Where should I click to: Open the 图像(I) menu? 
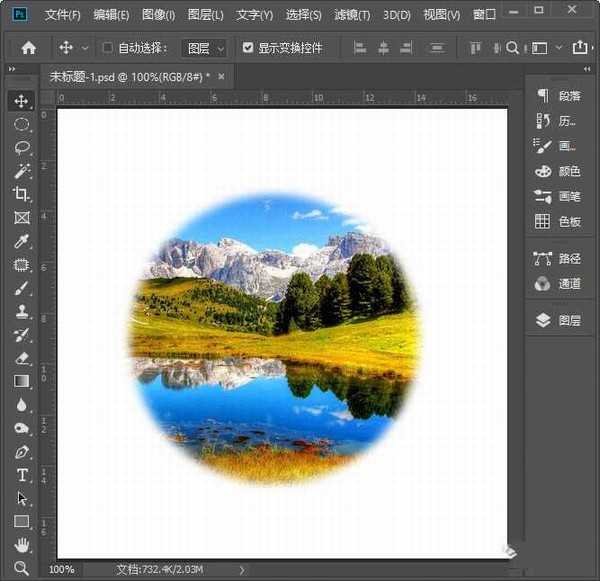click(x=158, y=15)
